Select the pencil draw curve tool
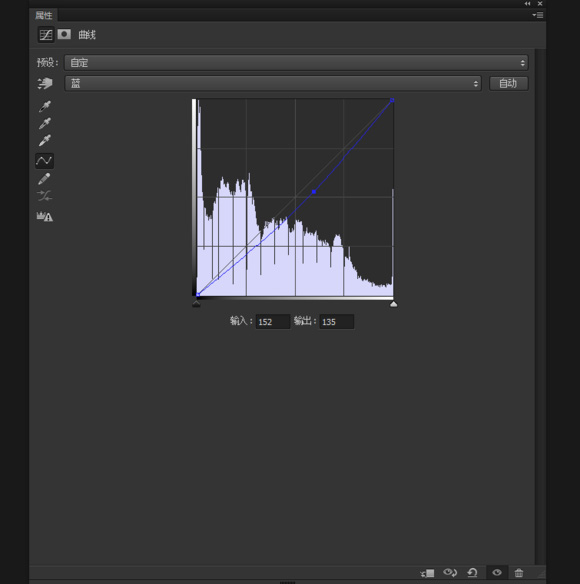Viewport: 580px width, 584px height. click(44, 179)
